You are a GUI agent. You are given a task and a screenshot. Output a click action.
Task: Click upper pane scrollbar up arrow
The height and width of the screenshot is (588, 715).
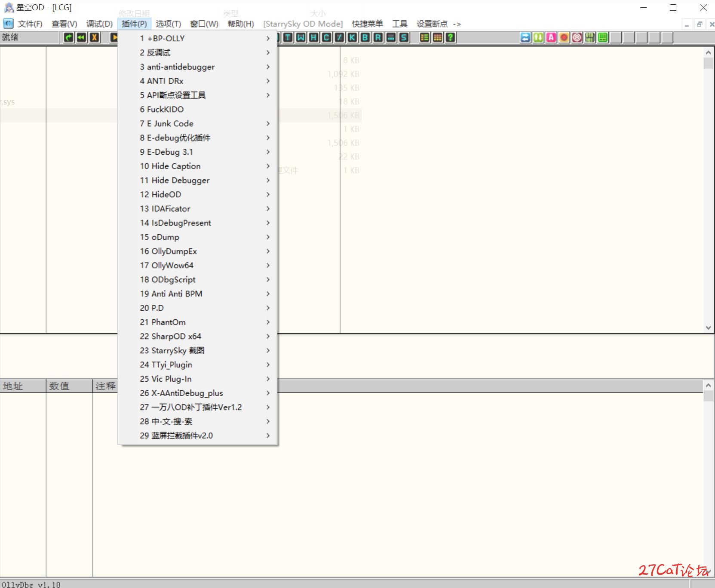(x=708, y=52)
